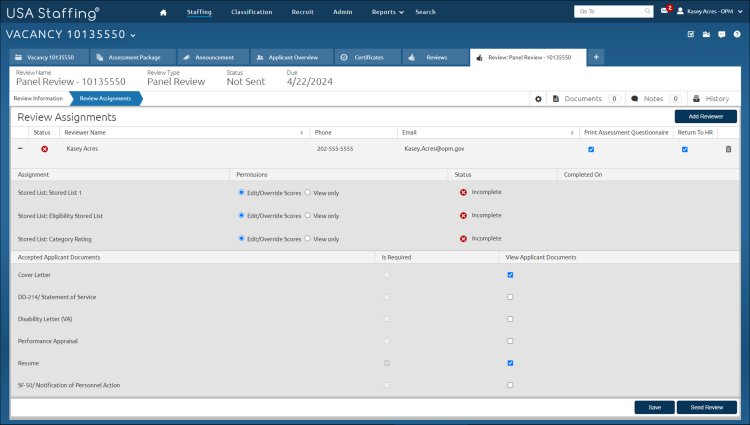750x425 pixels.
Task: Switch to Applicant Overview tab
Action: pyautogui.click(x=292, y=57)
